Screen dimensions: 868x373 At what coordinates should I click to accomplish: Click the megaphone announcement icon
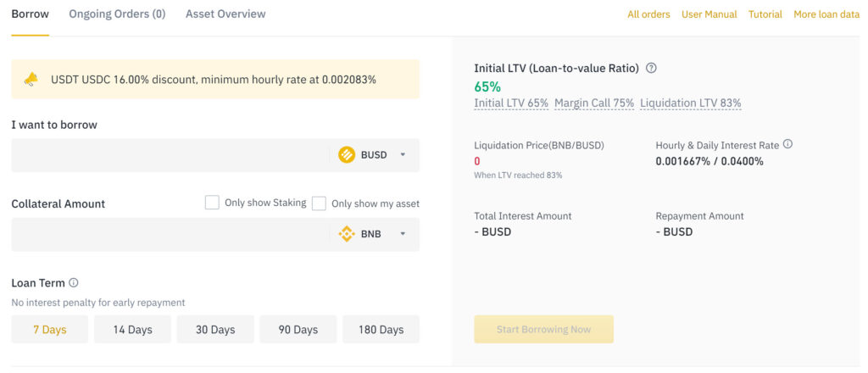click(31, 80)
